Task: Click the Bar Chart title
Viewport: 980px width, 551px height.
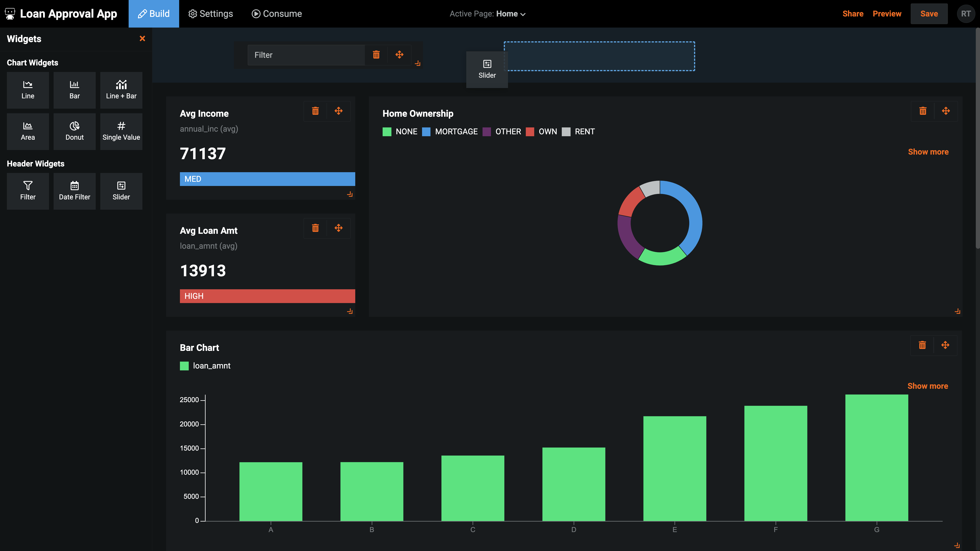Action: (x=199, y=348)
